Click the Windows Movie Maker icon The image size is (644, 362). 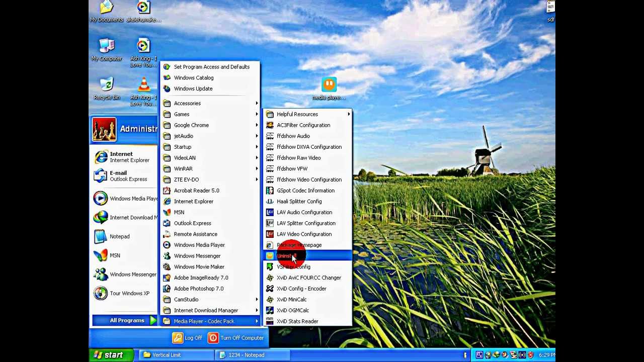tap(167, 267)
